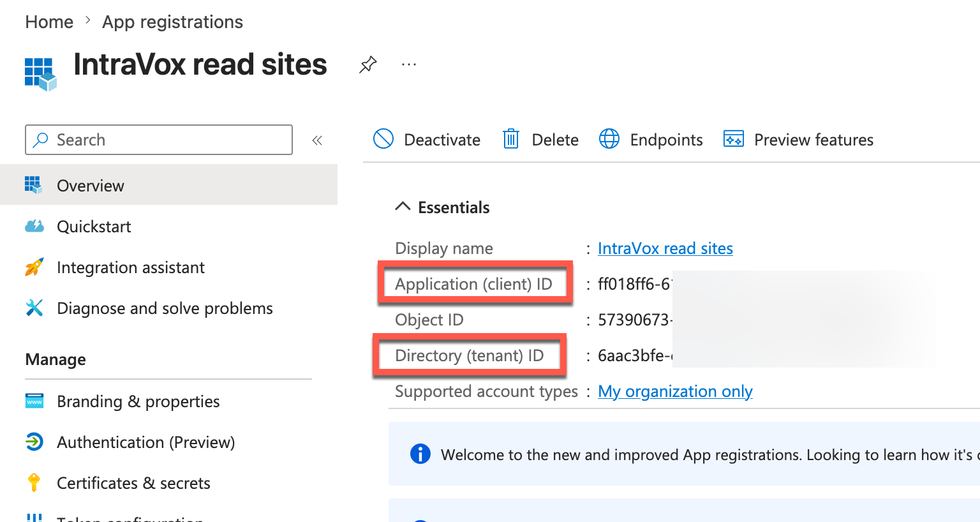Go to Home breadcrumb
This screenshot has height=522, width=980.
click(49, 22)
